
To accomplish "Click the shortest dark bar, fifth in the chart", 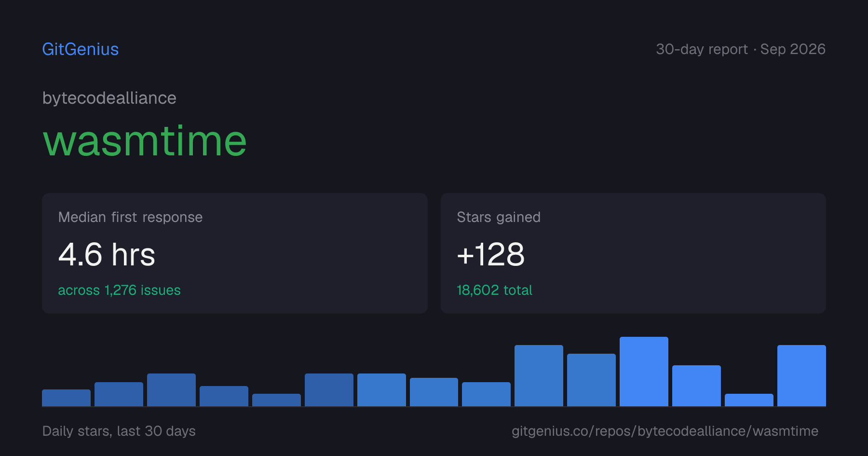I will pyautogui.click(x=276, y=400).
